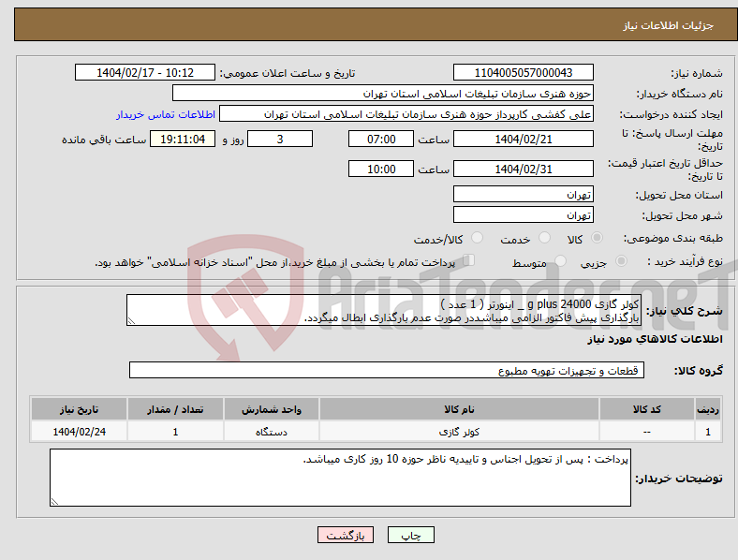Select the متوسط purchase type radio
Screen dimensions: 738x560
[560, 260]
